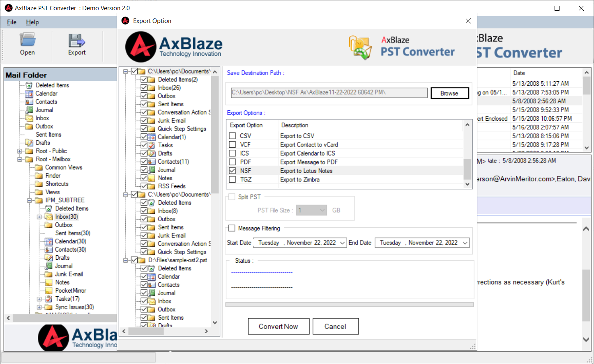This screenshot has height=364, width=594.
Task: Click Inbox(30) folder icon in IPM_SUBTREE
Action: click(x=49, y=217)
